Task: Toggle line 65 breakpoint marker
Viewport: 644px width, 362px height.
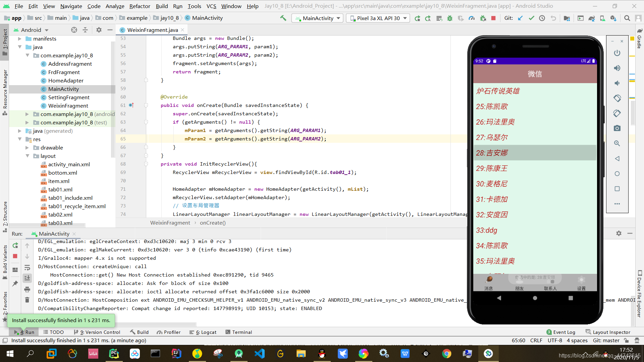Action: point(124,138)
